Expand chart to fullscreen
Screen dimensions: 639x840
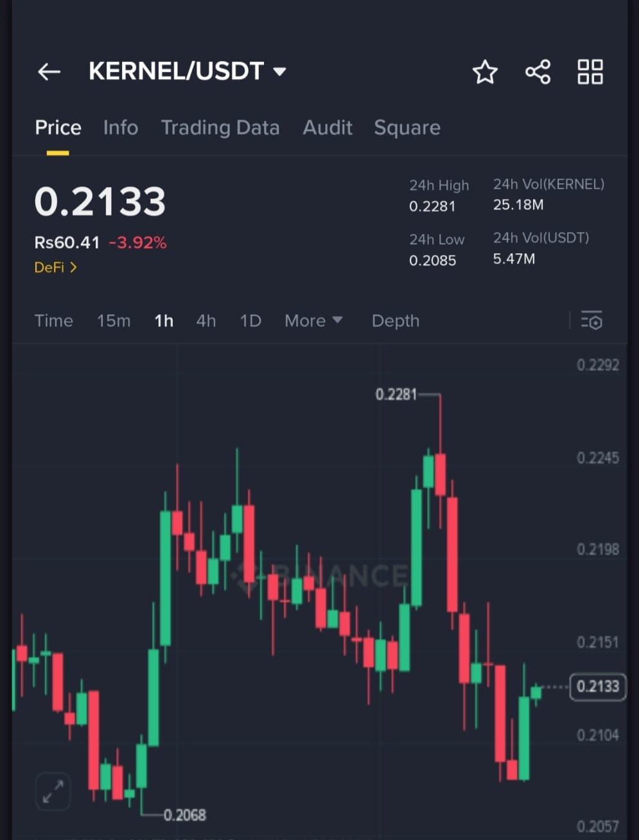pos(53,791)
